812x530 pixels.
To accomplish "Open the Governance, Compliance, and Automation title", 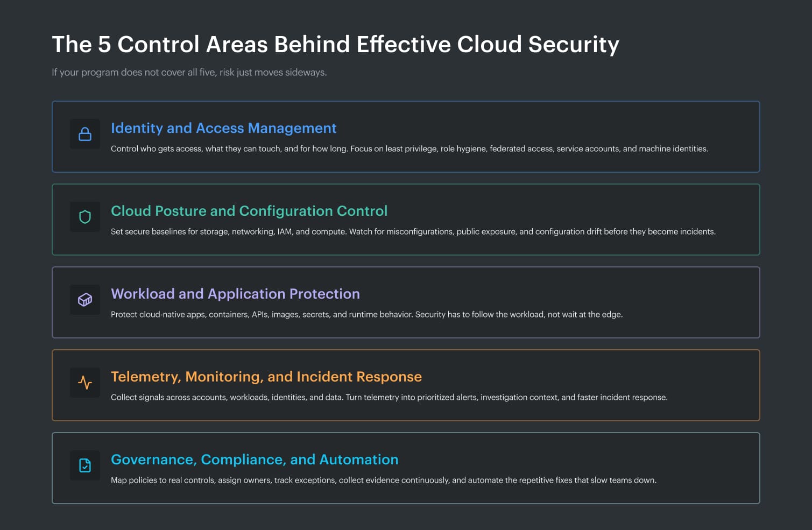I will pyautogui.click(x=255, y=460).
